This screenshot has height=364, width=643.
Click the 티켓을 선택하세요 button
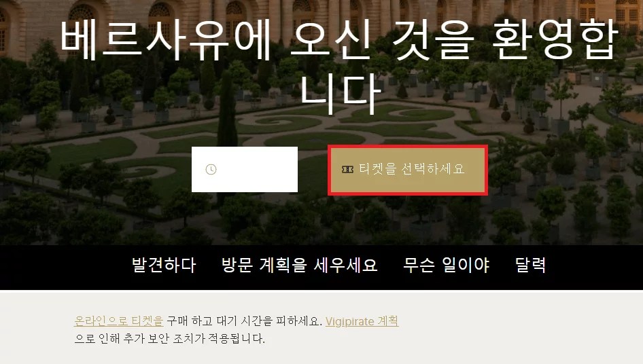[408, 170]
